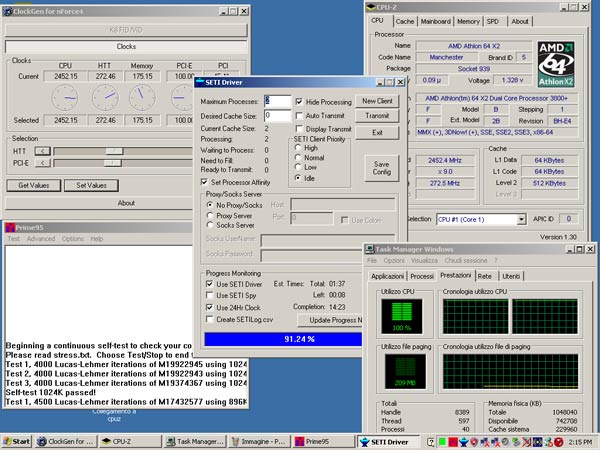Switch to CPU-Z via its taskbar button
600x450 pixels.
pos(129,442)
